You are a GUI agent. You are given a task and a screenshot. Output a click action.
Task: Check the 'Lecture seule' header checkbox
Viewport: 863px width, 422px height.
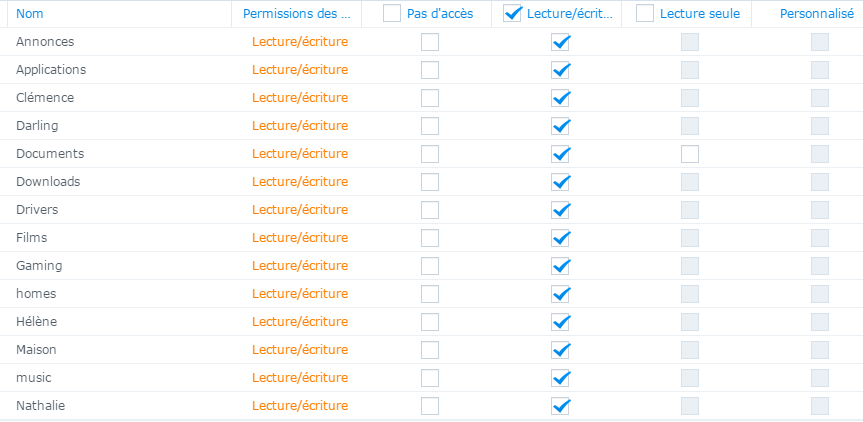click(x=645, y=13)
